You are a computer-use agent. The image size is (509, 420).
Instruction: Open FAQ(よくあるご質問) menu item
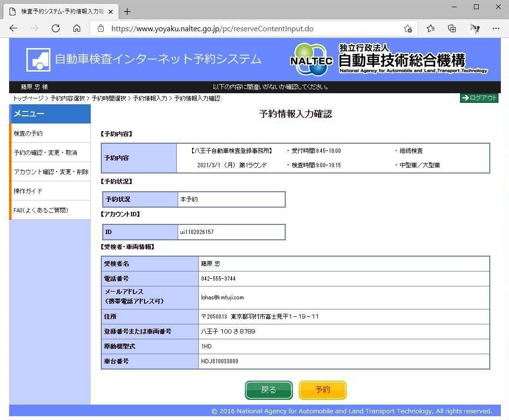[x=50, y=210]
